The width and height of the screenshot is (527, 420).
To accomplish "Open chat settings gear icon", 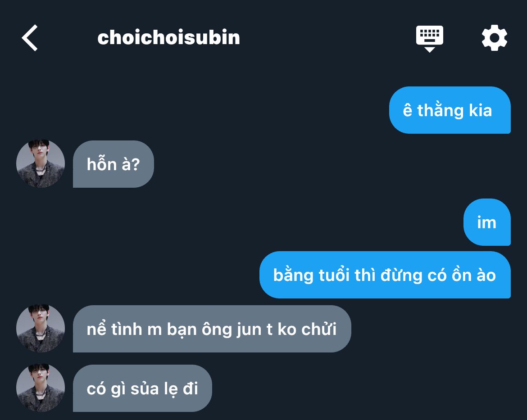I will point(495,38).
